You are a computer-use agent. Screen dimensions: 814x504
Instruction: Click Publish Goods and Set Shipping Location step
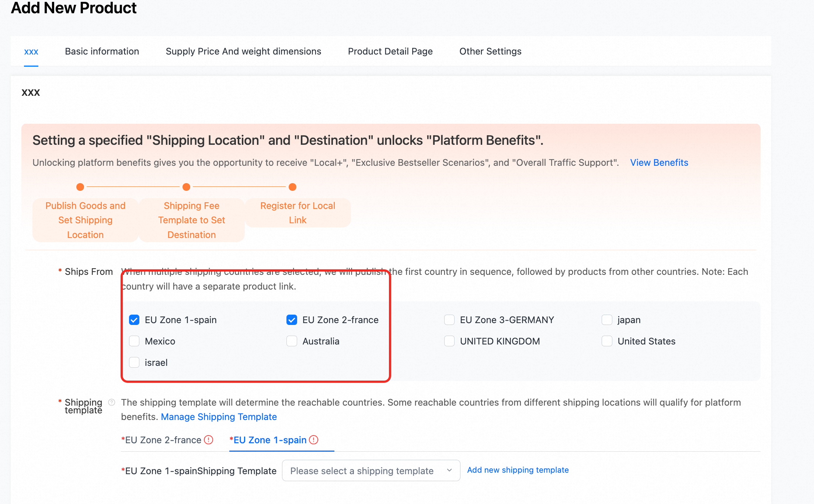tap(85, 220)
